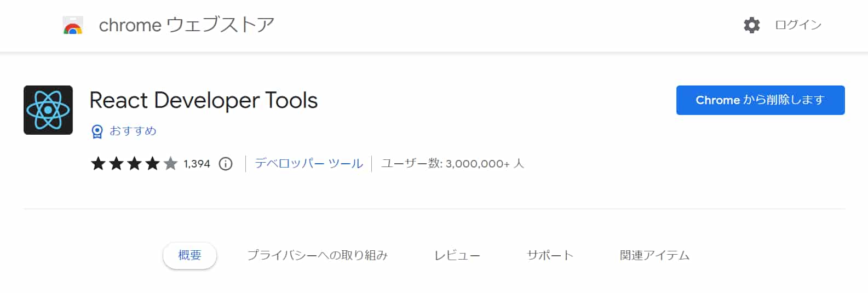Click the おすすめ label text
The height and width of the screenshot is (293, 868).
point(133,131)
